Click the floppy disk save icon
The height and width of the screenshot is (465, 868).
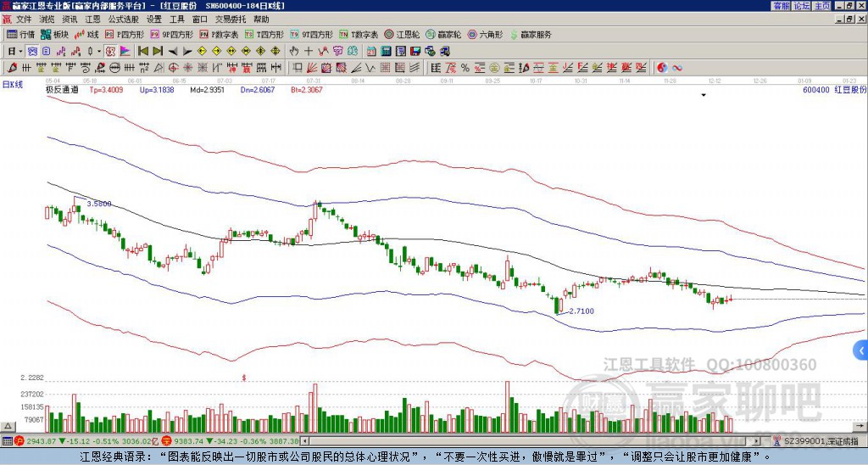pos(415,52)
